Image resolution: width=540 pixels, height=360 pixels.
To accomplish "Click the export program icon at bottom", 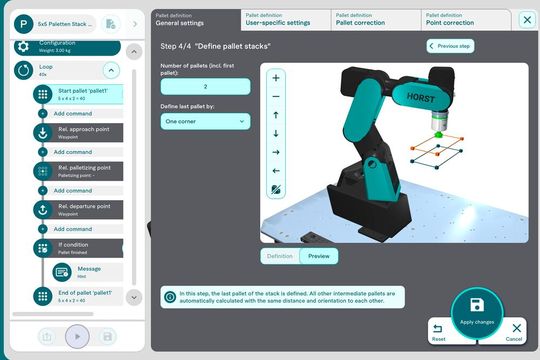I will click(47, 336).
